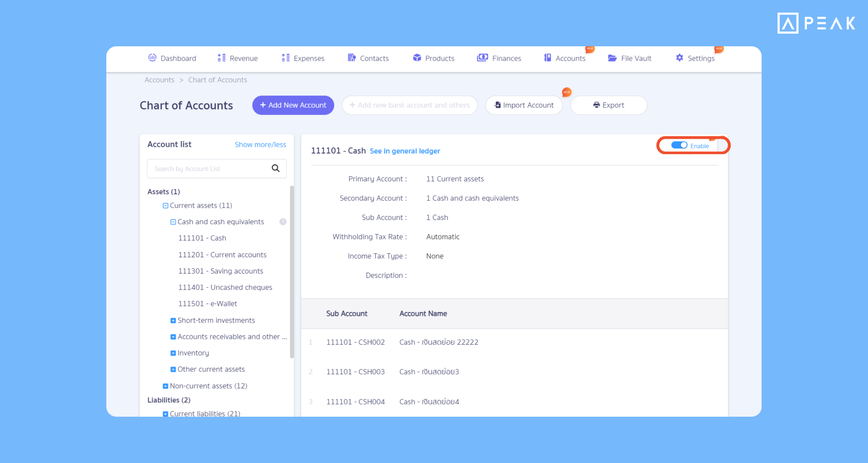Select 111101 - Cash in account list
The width and height of the screenshot is (868, 463).
[x=202, y=238]
